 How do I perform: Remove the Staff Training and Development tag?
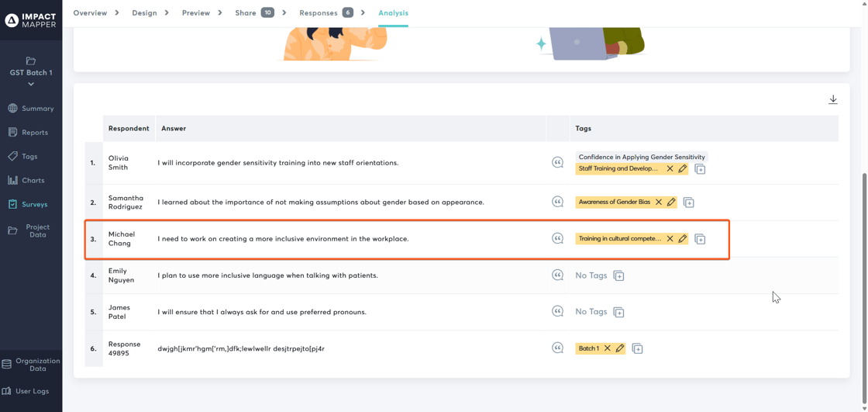pos(670,168)
